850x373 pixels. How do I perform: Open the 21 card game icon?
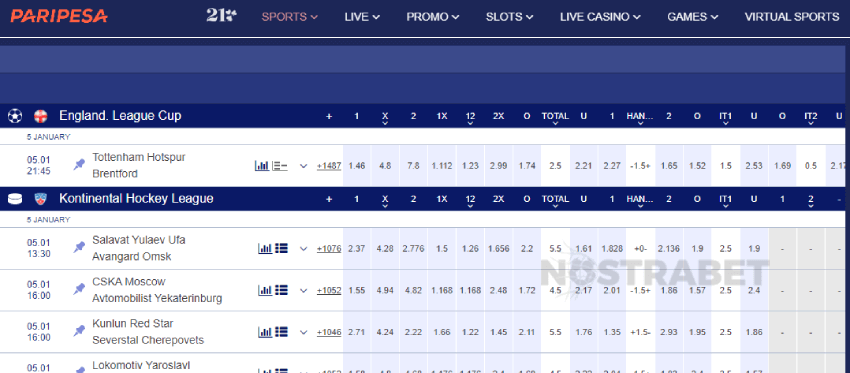pyautogui.click(x=221, y=15)
